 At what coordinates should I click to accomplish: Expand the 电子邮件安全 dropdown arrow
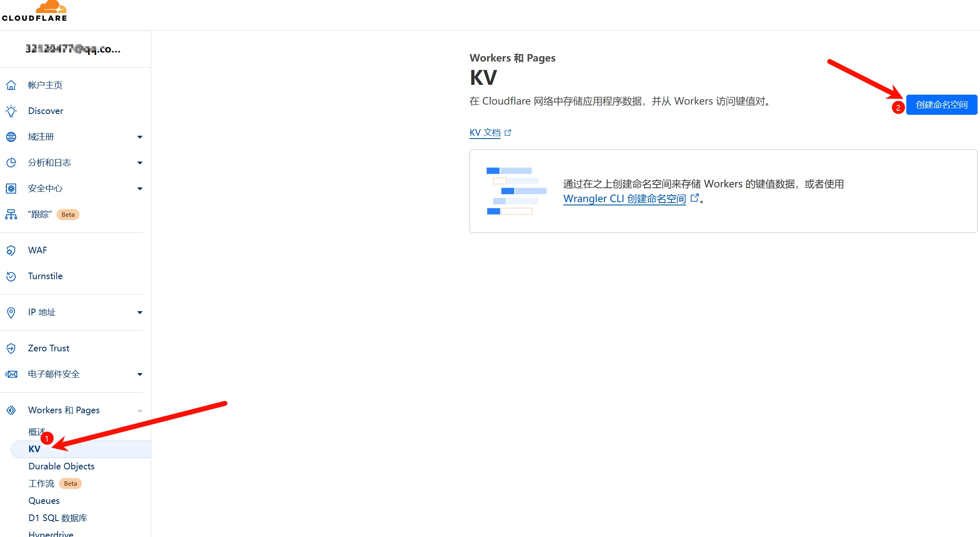(140, 374)
